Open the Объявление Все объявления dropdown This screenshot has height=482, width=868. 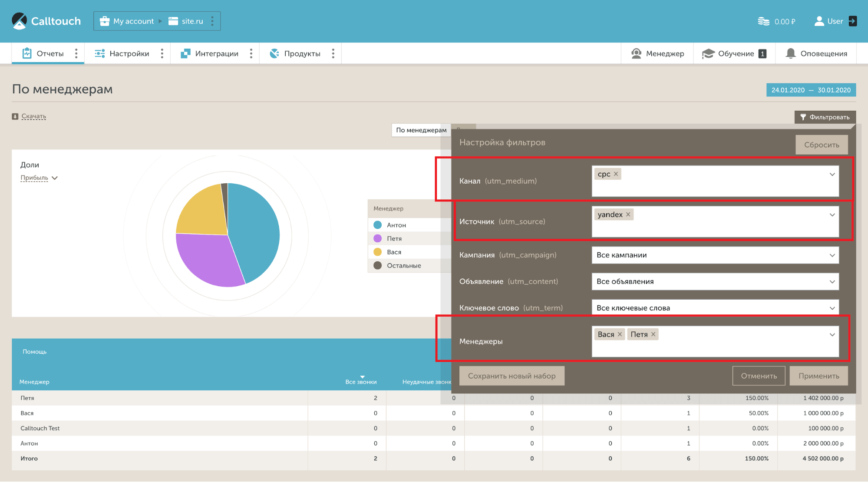pos(715,281)
